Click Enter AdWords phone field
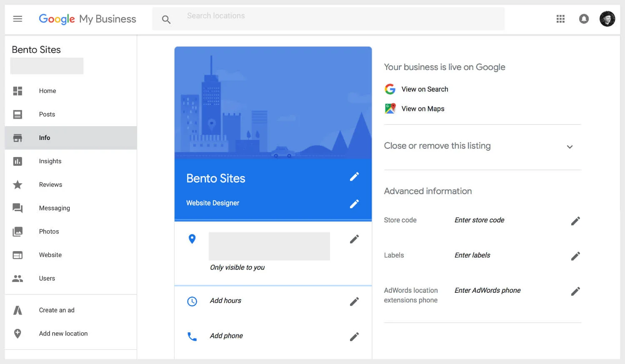The height and width of the screenshot is (364, 625). click(487, 290)
